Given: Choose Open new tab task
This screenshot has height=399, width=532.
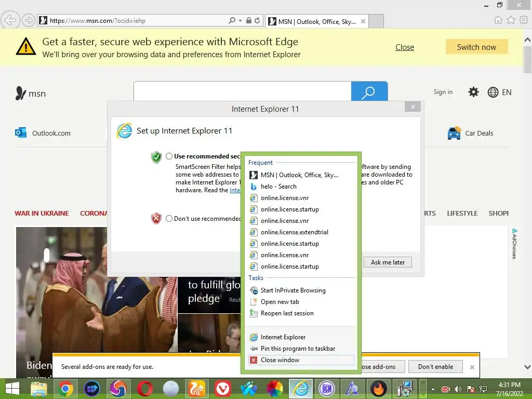Looking at the screenshot, I should [302, 302].
